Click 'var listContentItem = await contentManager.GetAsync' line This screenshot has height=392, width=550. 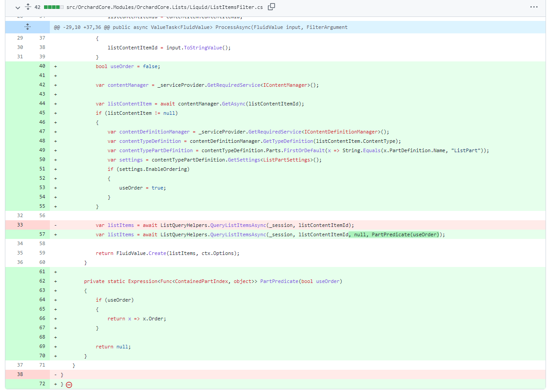(200, 104)
